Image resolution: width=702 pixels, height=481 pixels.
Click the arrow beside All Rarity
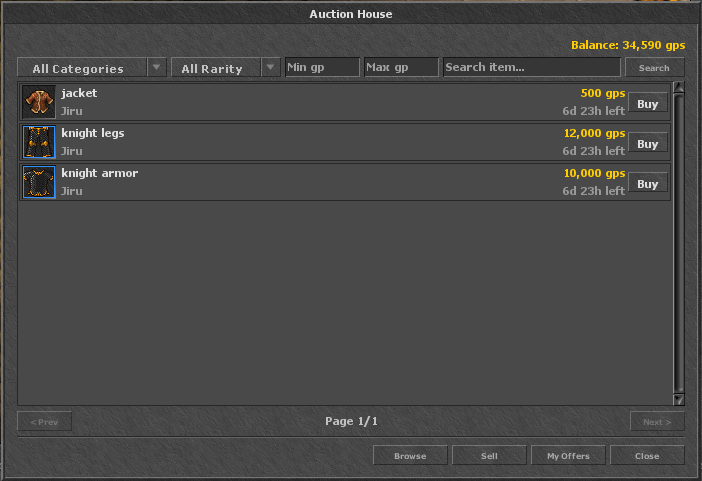tap(270, 67)
